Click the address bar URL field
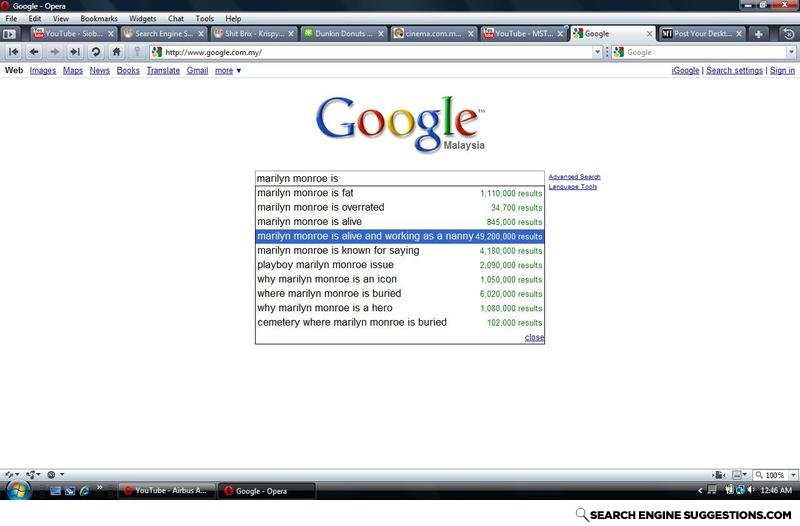800x526 pixels. click(x=377, y=52)
